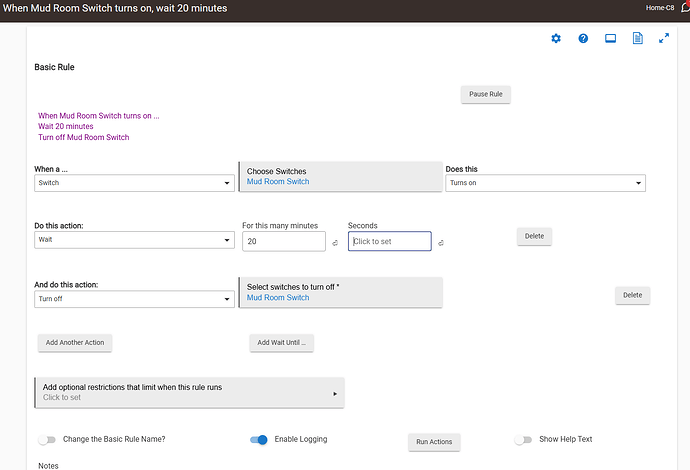Open the notification bell icon
Image resolution: width=690 pixels, height=470 pixels.
(686, 7)
